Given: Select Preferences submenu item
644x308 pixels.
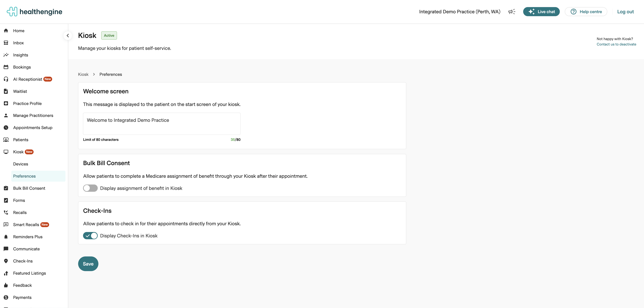Looking at the screenshot, I should point(38,176).
